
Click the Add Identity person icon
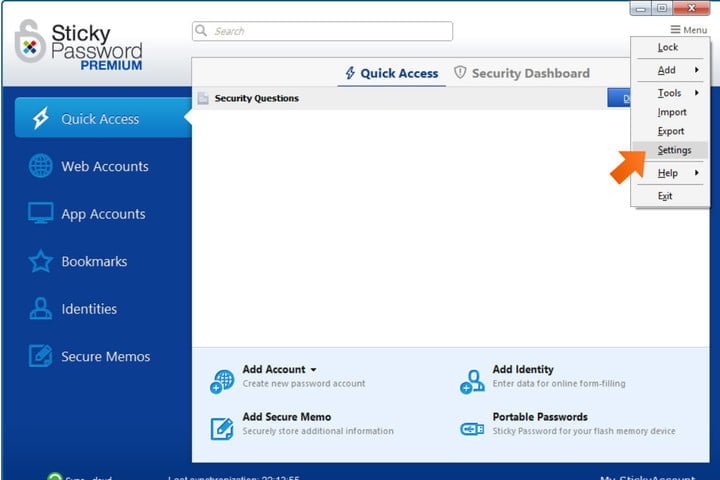click(x=472, y=382)
